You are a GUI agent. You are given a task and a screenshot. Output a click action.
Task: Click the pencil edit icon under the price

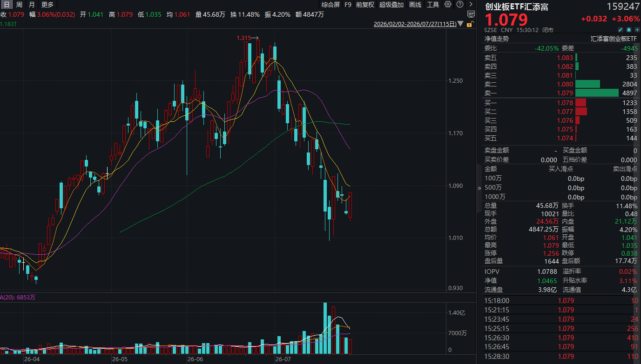pos(621,30)
